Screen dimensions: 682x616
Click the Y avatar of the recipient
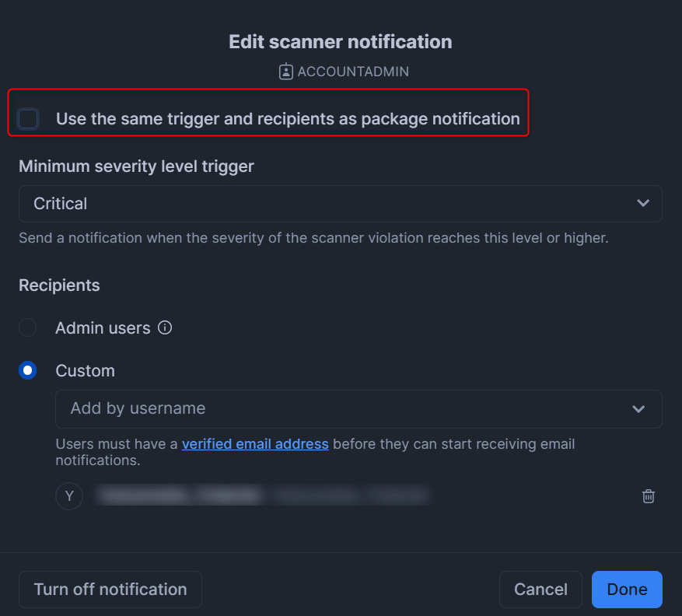69,496
